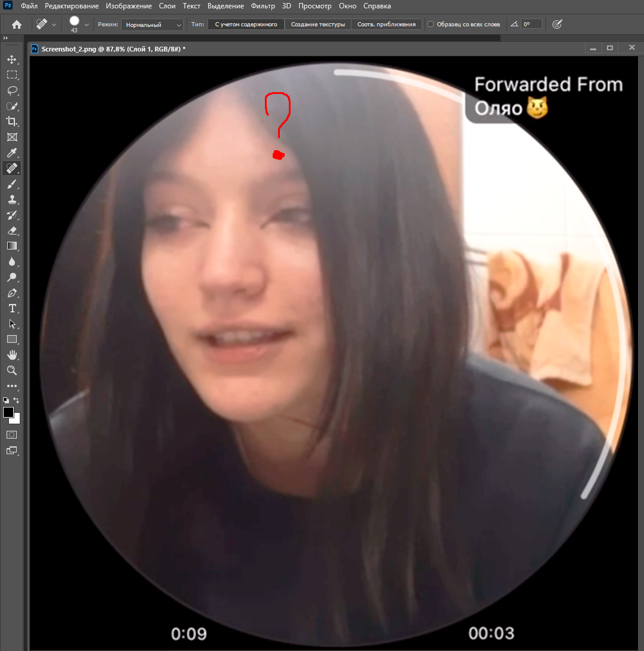Open the Просмотр menu

click(315, 6)
